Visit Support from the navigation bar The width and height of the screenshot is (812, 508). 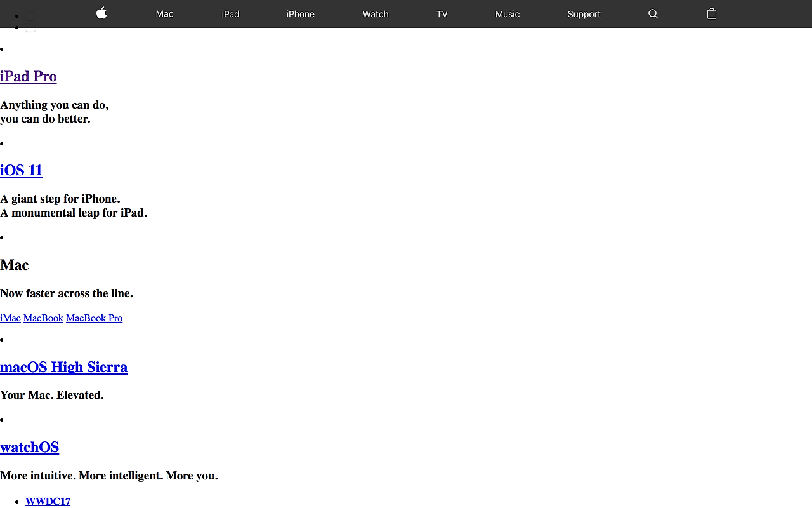point(584,14)
